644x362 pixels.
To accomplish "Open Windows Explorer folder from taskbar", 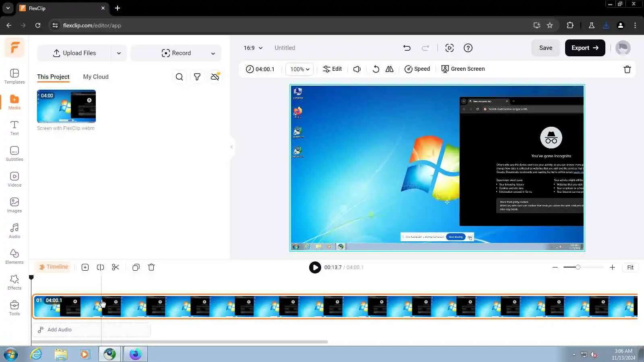I will [61, 354].
